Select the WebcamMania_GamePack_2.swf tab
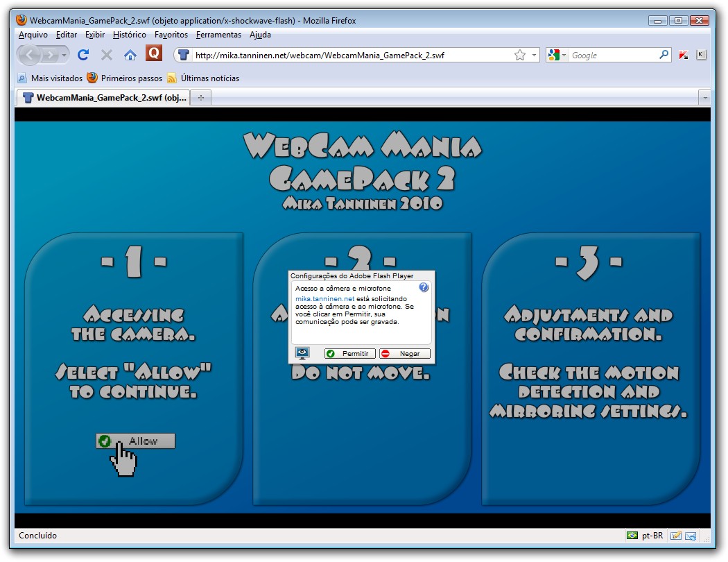This screenshot has height=562, width=728. [104, 98]
